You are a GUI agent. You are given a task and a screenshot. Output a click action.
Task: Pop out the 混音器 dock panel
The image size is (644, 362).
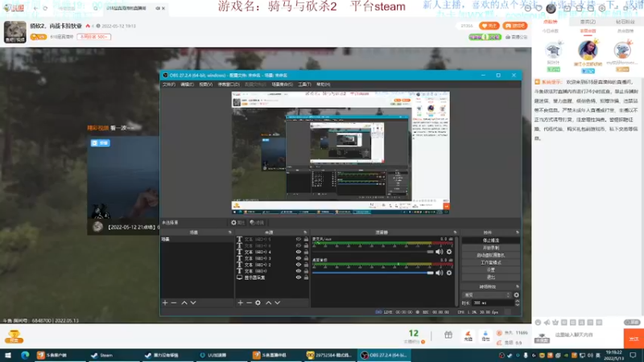pyautogui.click(x=455, y=232)
